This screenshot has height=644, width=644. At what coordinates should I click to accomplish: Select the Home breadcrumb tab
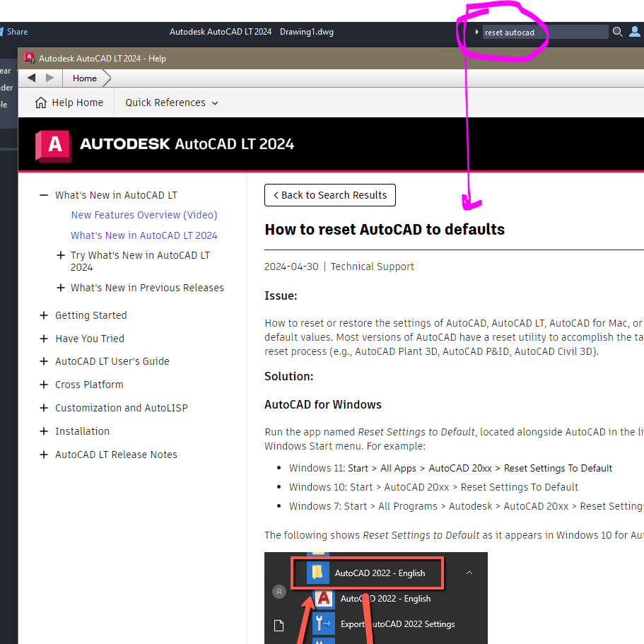pos(84,78)
